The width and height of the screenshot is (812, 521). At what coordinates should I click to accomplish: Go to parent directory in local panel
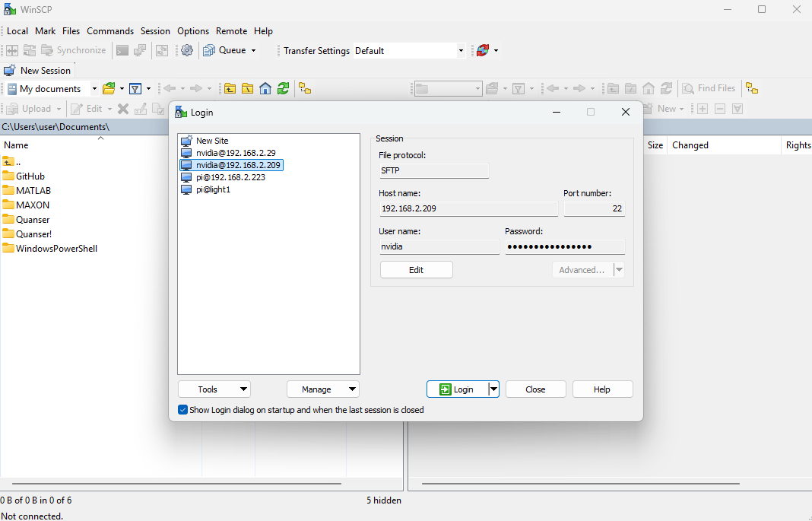pos(230,88)
